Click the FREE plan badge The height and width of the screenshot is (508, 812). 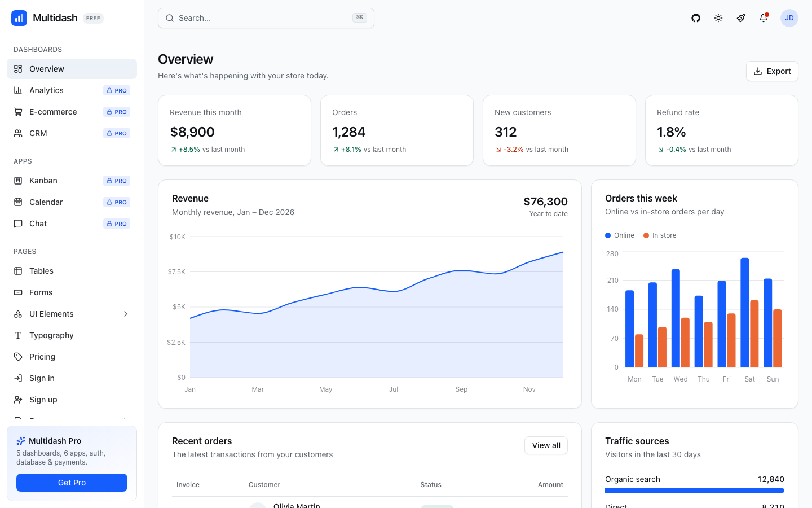tap(93, 18)
